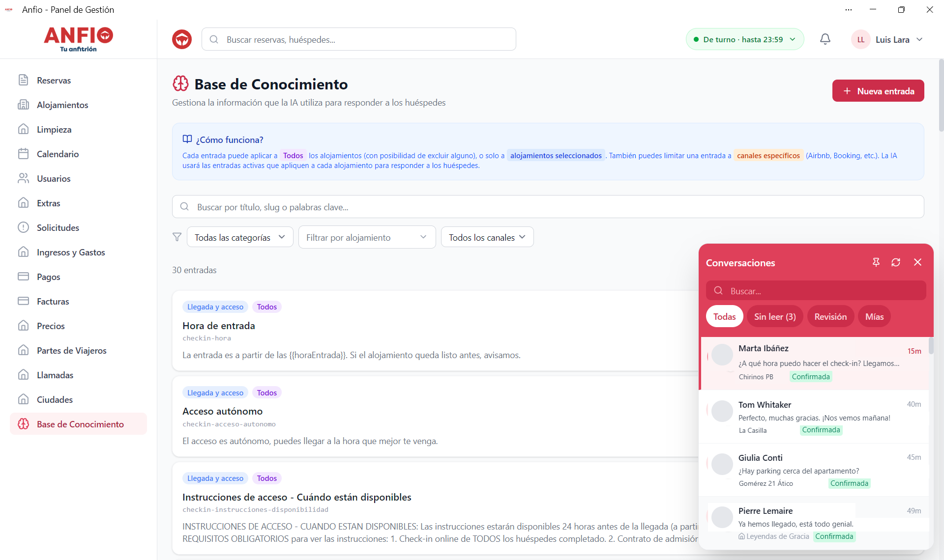944x560 pixels.
Task: Click Confirmada badge on Giulia Conti
Action: click(849, 483)
